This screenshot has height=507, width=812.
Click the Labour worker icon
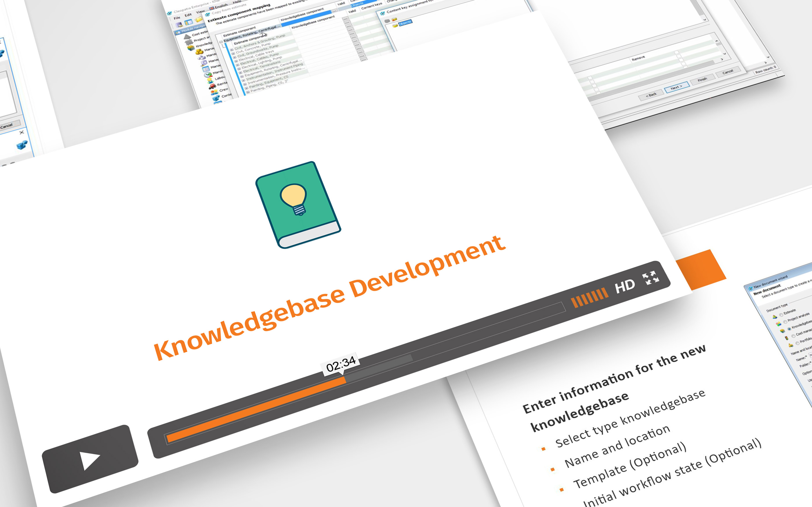tap(210, 81)
